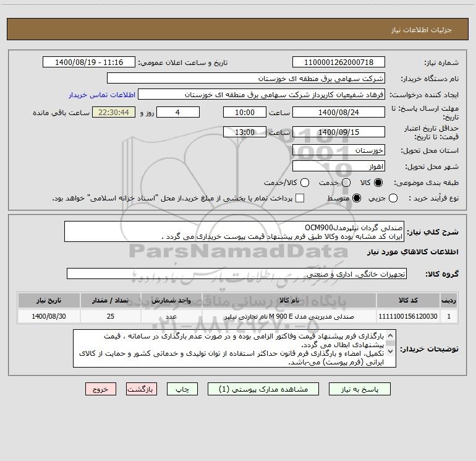Click the deadline date field 1400/08/24
Image resolution: width=476 pixels, height=461 pixels.
pyautogui.click(x=339, y=112)
